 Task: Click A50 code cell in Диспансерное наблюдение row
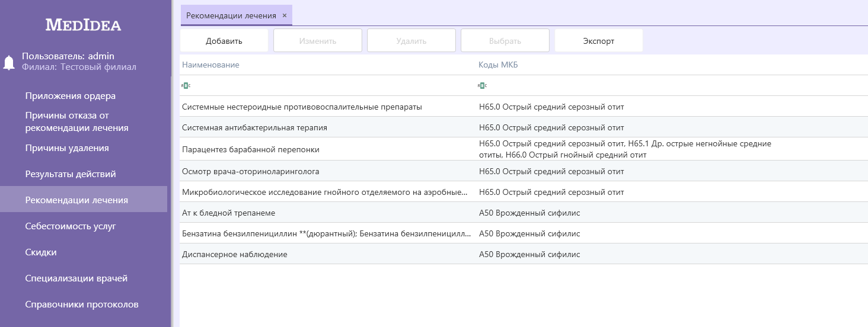[x=529, y=254]
